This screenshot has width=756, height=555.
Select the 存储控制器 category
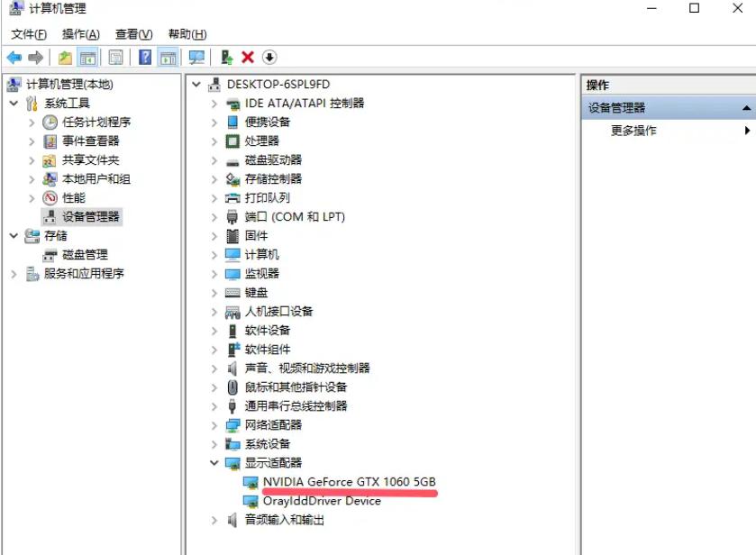273,179
